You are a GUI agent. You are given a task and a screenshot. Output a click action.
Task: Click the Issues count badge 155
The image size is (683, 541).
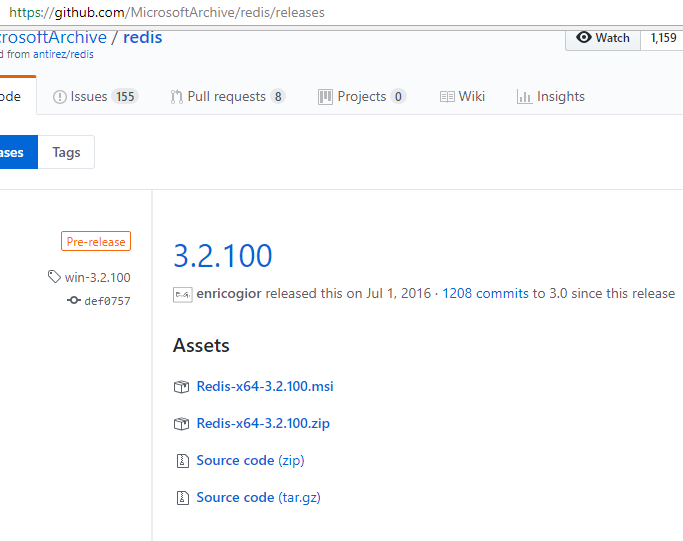tap(125, 97)
